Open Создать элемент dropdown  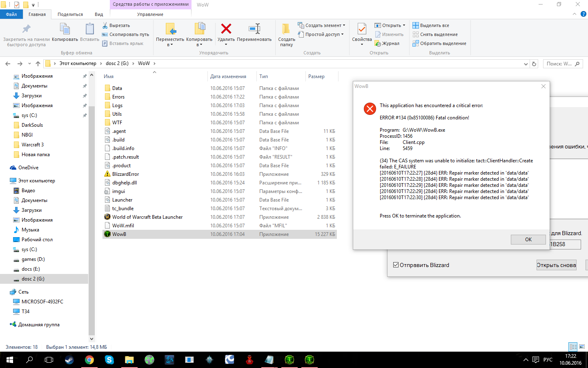(x=321, y=25)
